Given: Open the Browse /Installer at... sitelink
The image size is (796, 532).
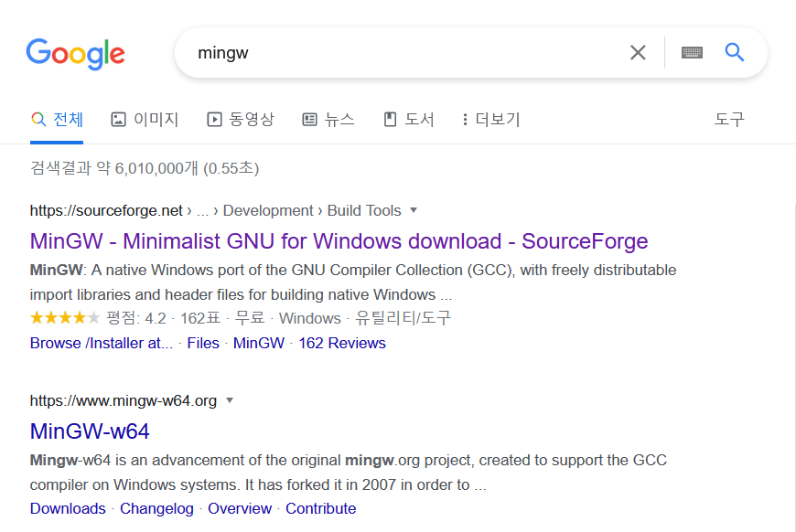Looking at the screenshot, I should pyautogui.click(x=102, y=344).
